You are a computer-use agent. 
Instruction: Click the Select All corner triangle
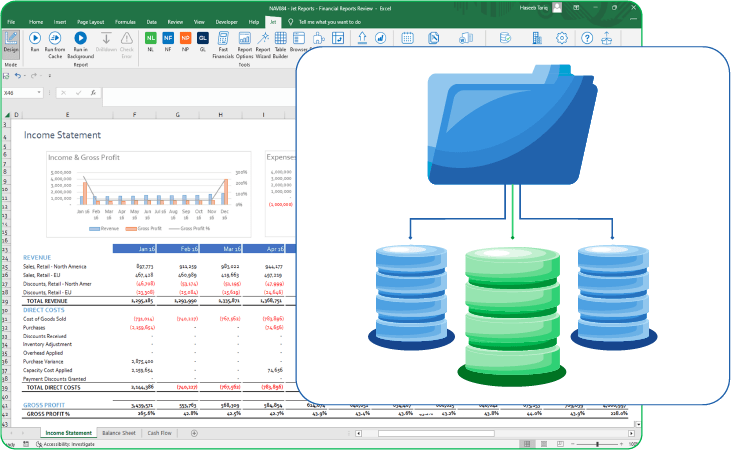click(7, 115)
